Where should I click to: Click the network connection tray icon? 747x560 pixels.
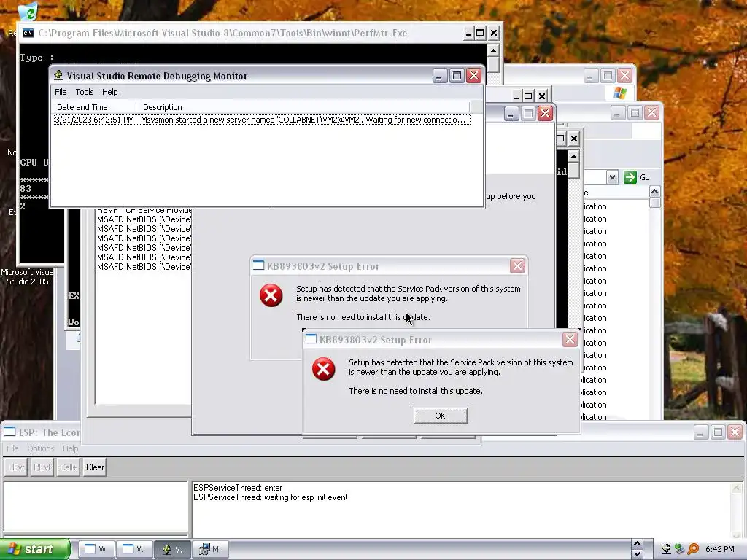point(680,549)
